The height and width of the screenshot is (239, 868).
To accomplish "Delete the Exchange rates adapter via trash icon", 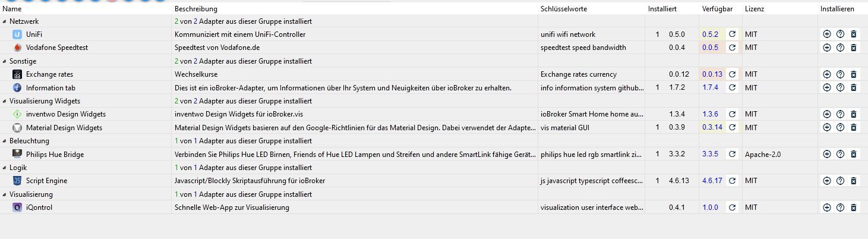I will [854, 74].
